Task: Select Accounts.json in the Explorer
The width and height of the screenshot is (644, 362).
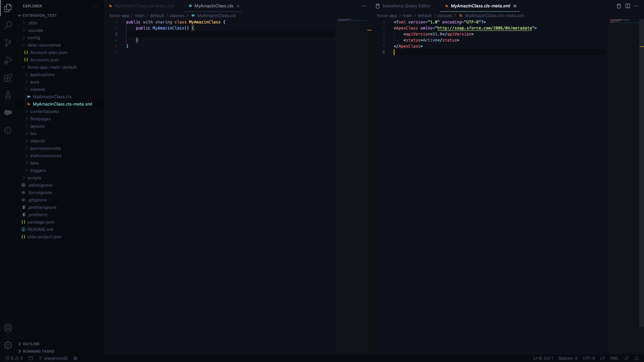Action: [x=44, y=60]
